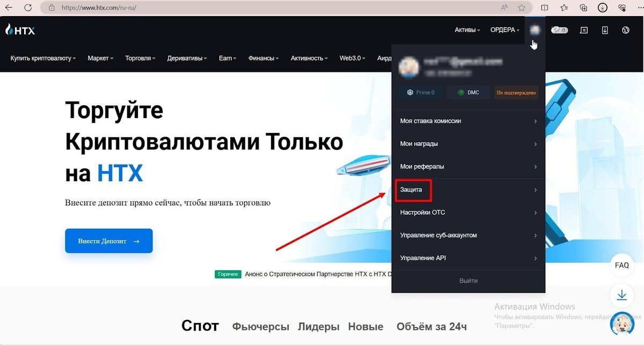The width and height of the screenshot is (644, 346).
Task: Open the app download icon in HTX header
Action: click(x=605, y=30)
